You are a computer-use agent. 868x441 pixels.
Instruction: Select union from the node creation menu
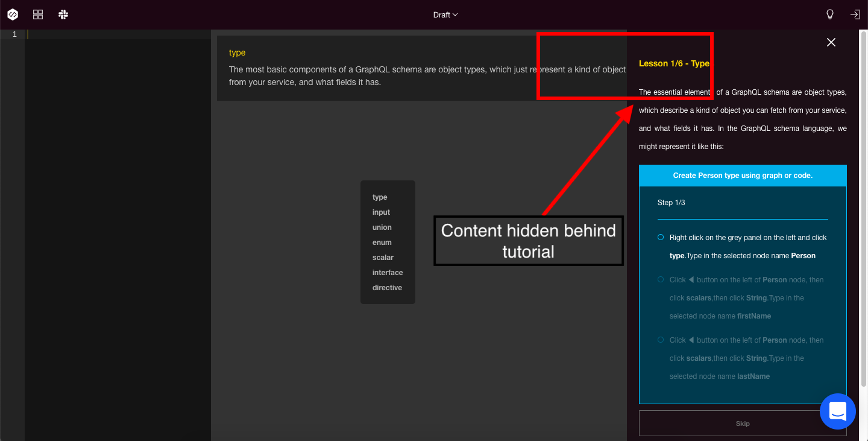click(x=382, y=227)
